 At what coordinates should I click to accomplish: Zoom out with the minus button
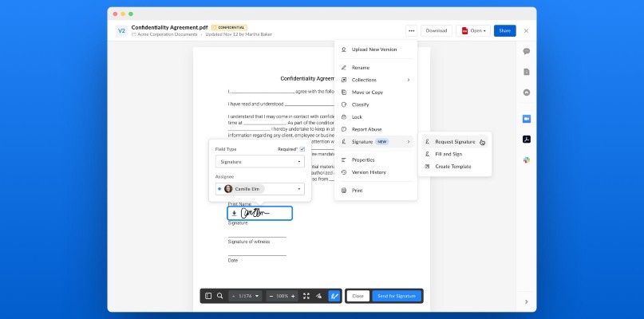pos(271,296)
